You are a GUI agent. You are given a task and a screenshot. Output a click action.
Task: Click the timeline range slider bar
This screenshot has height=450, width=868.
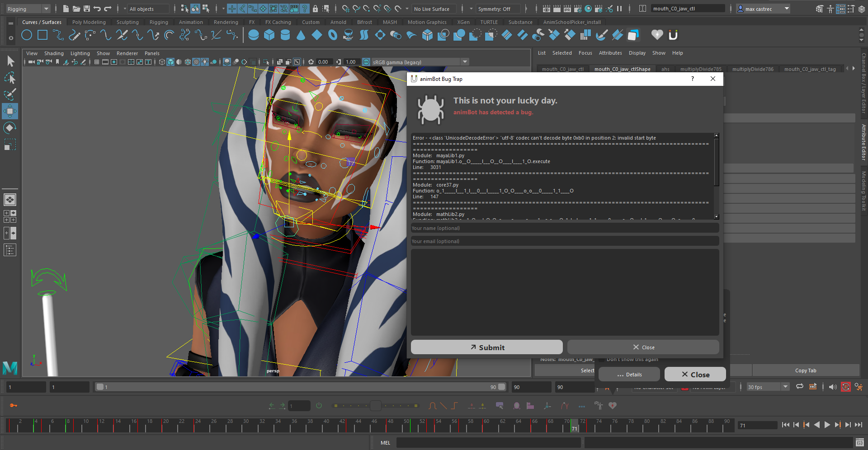click(301, 387)
